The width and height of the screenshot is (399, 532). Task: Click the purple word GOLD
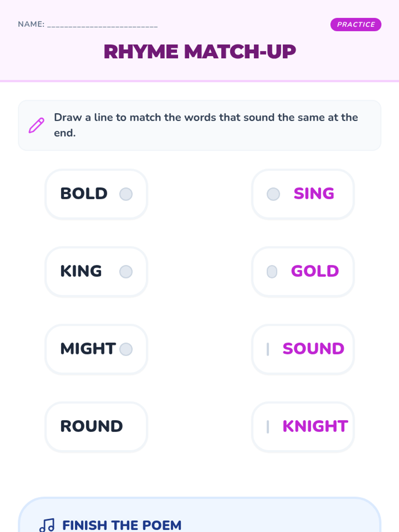(x=315, y=271)
